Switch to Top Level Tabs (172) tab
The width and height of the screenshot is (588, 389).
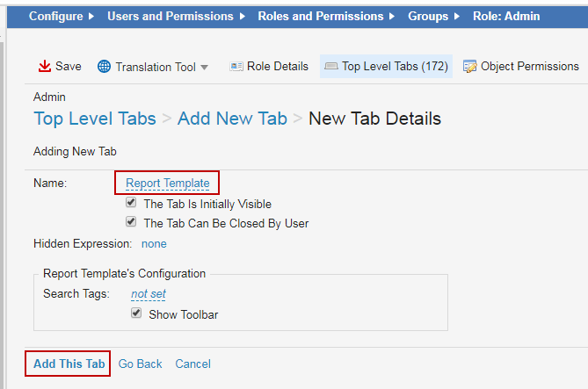coord(395,67)
